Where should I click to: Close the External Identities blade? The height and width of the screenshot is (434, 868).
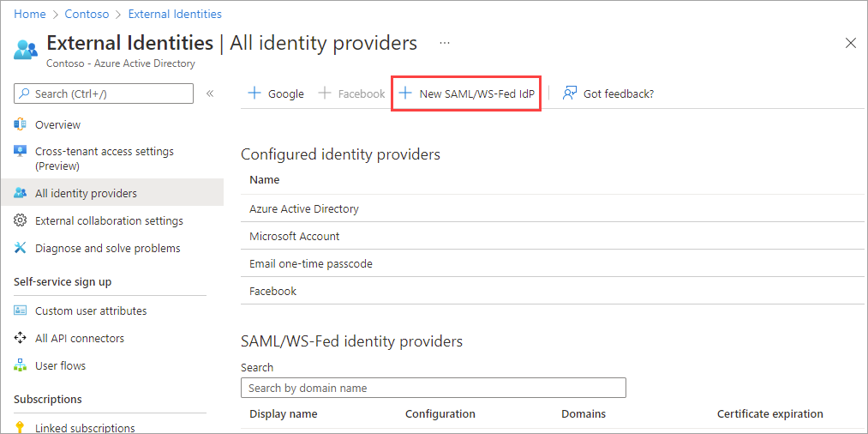pyautogui.click(x=850, y=43)
